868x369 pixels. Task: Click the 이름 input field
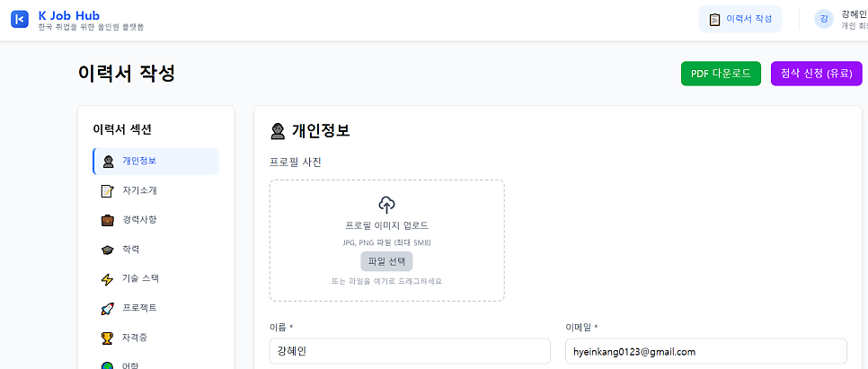coord(410,351)
